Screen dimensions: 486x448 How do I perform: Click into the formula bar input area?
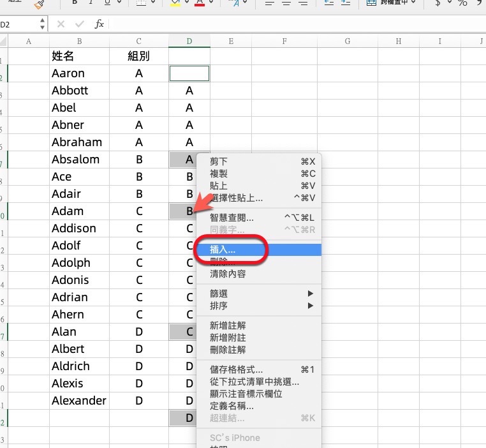pos(298,24)
